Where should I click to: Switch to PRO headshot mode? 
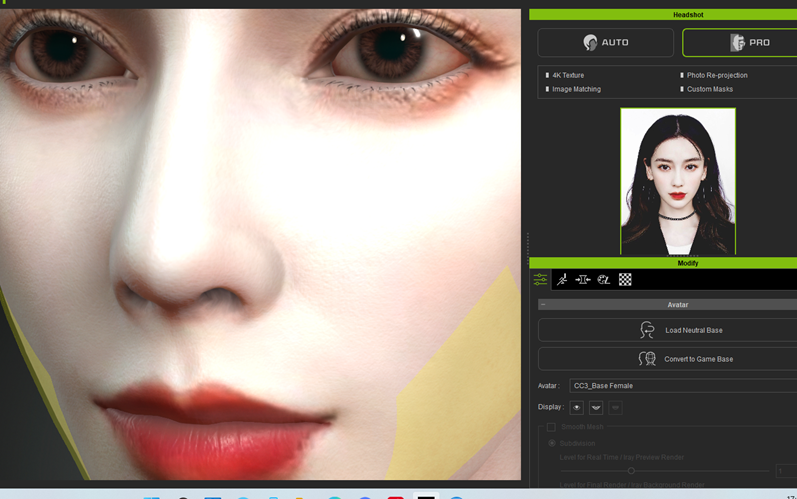pos(740,42)
